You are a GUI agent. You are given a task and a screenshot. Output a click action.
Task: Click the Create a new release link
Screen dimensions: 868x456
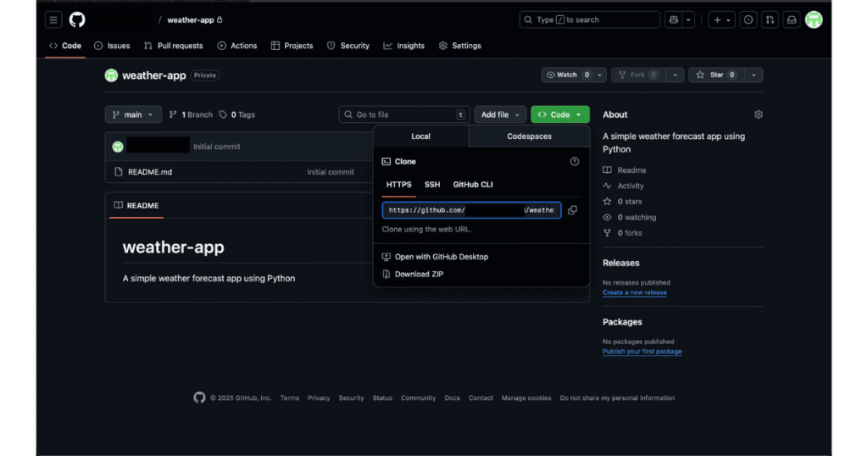(x=634, y=292)
